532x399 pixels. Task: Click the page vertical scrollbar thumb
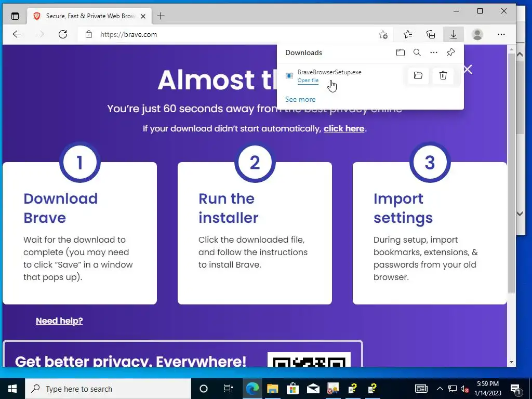(x=511, y=173)
